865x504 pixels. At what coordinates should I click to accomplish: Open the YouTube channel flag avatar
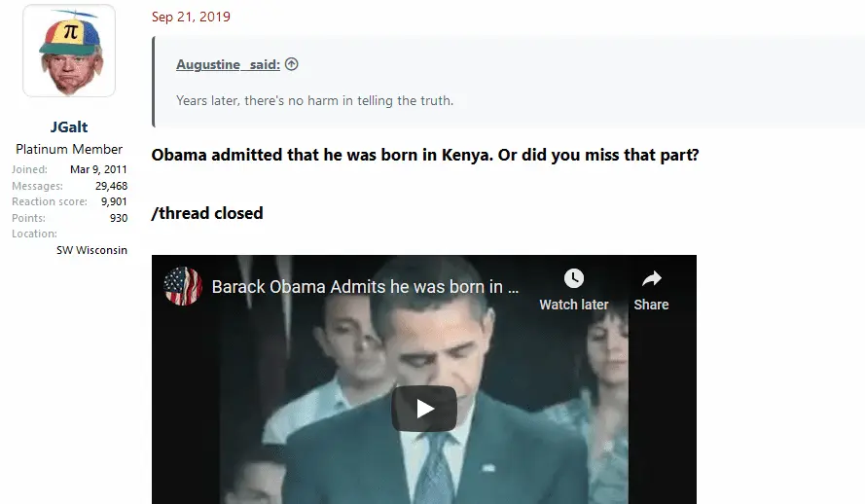click(183, 286)
